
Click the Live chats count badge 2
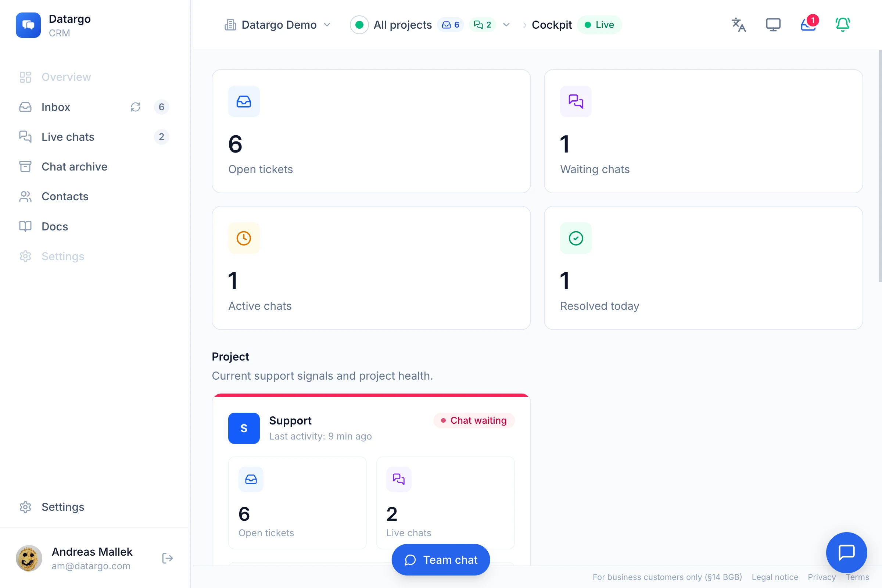pos(161,136)
